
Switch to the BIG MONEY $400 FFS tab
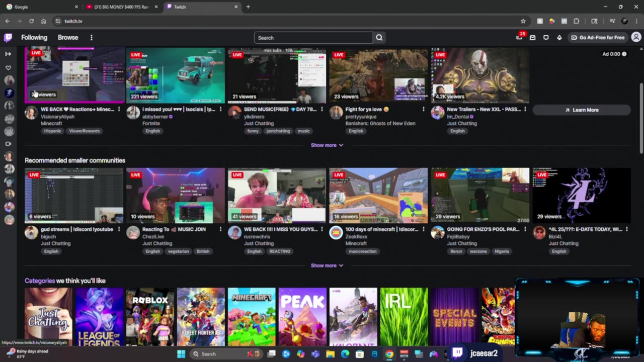coord(122,7)
